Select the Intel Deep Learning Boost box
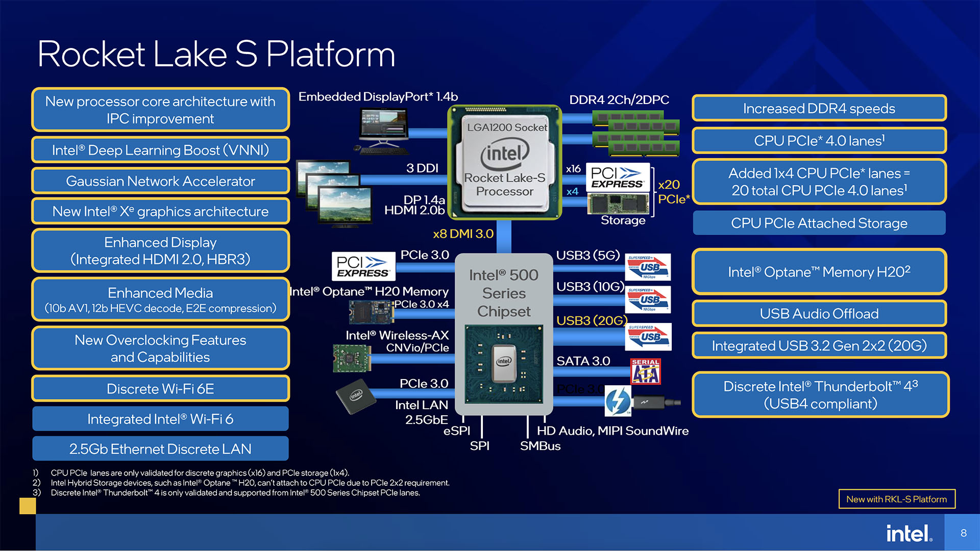 point(160,150)
